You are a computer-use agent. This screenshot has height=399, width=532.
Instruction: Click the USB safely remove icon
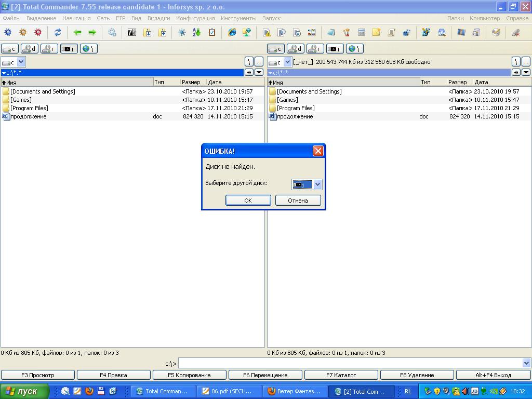click(x=516, y=33)
